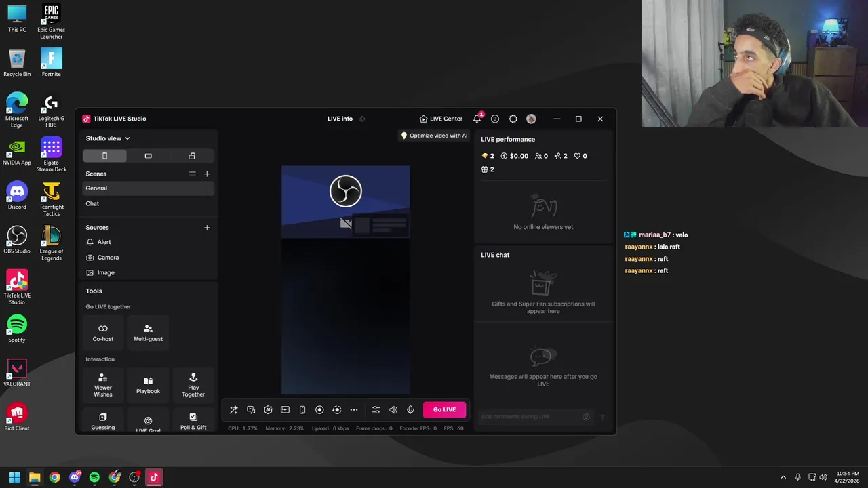This screenshot has width=868, height=488.
Task: Open the Play Together tool
Action: click(x=193, y=385)
